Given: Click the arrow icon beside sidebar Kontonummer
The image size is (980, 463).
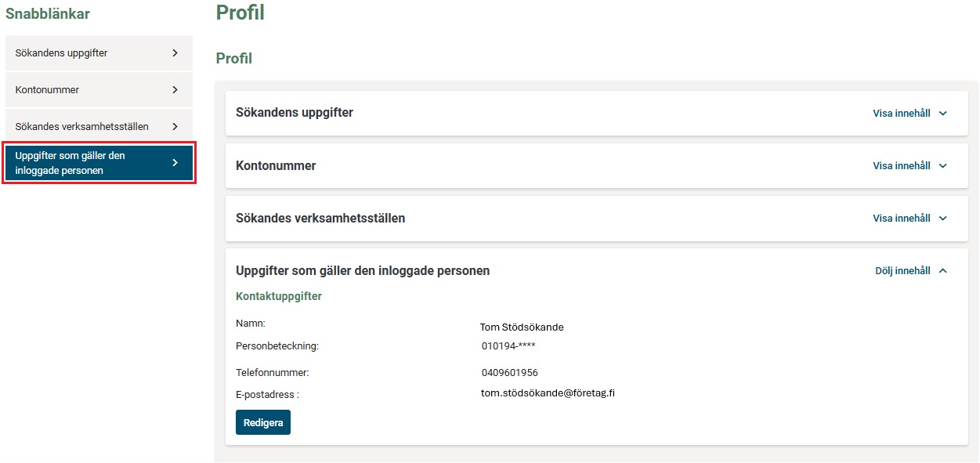Looking at the screenshot, I should (175, 90).
